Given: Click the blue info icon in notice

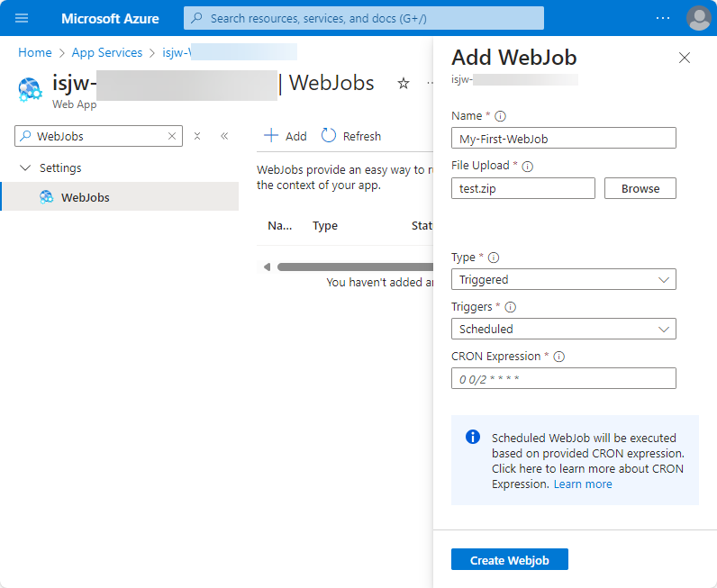Looking at the screenshot, I should click(473, 437).
